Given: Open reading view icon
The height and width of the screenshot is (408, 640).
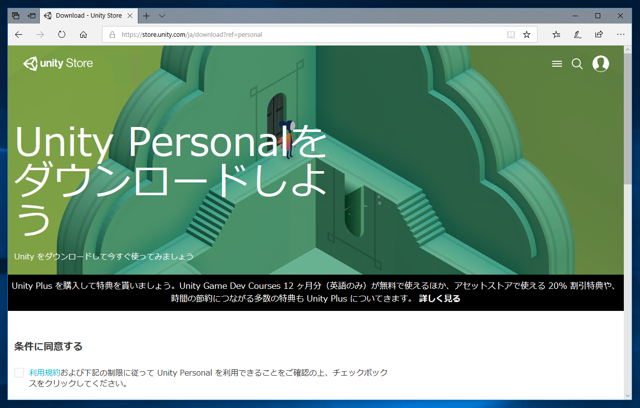Looking at the screenshot, I should (511, 35).
